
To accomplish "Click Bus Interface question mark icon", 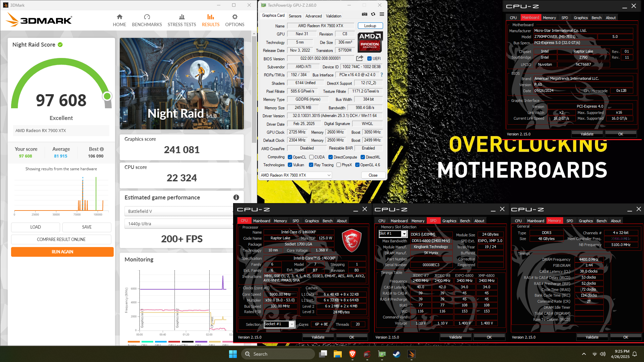I will coord(381,75).
